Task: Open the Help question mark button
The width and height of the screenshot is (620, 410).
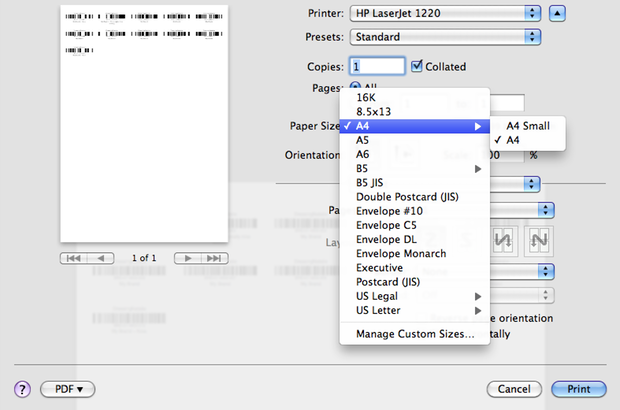Action: pos(23,389)
